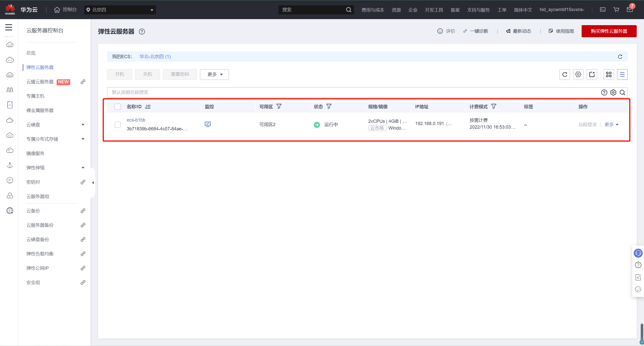Open 最新动态 link
Image resolution: width=644 pixels, height=346 pixels.
pyautogui.click(x=518, y=31)
